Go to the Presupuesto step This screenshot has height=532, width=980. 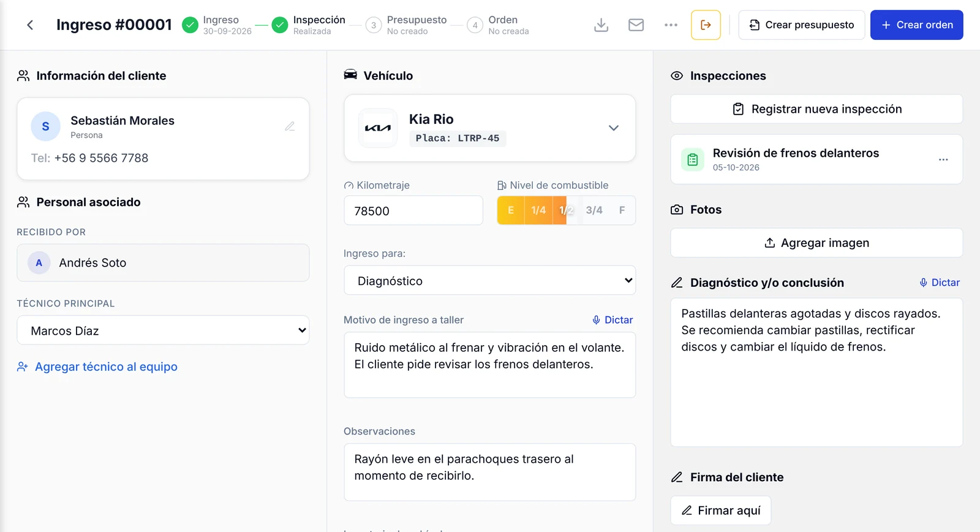(x=406, y=25)
